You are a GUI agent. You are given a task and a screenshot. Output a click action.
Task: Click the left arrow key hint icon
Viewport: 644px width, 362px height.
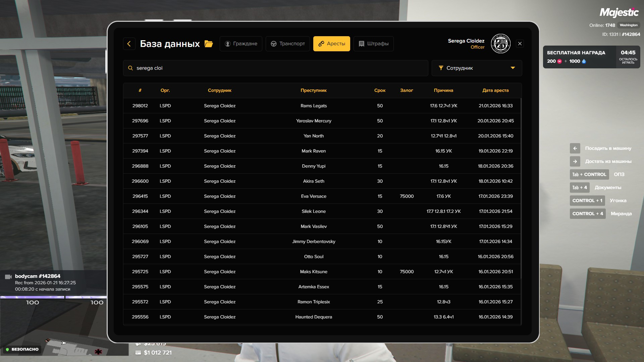pos(575,148)
